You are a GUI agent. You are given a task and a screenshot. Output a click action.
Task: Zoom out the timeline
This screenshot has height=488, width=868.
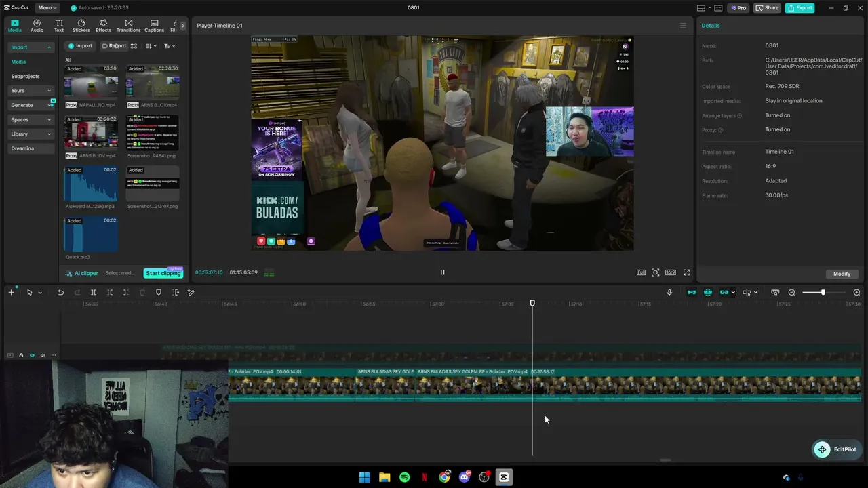coord(791,292)
